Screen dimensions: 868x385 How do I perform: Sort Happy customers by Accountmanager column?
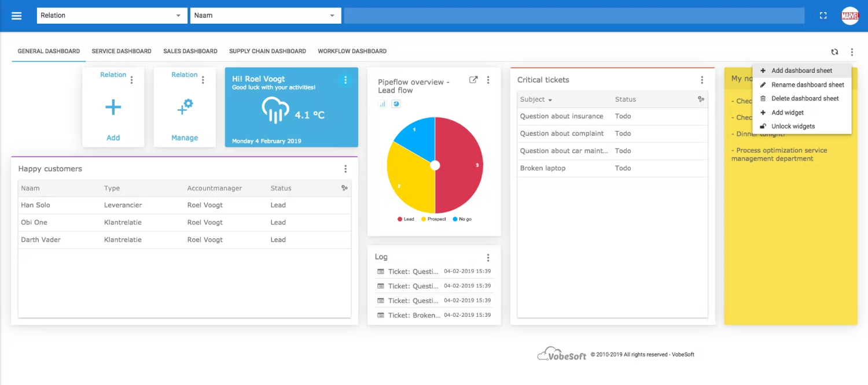click(x=215, y=188)
